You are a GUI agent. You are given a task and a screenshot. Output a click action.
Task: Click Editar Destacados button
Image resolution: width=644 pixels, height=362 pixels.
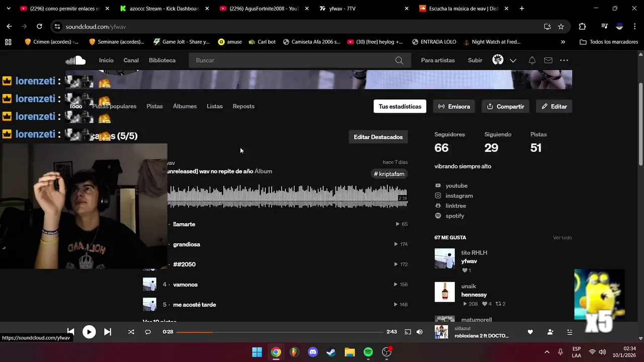378,137
